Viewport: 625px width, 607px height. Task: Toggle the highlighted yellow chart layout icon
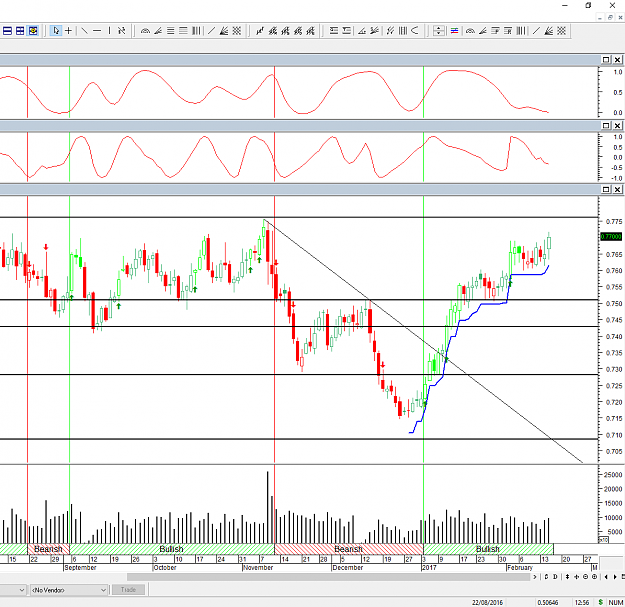pos(33,31)
